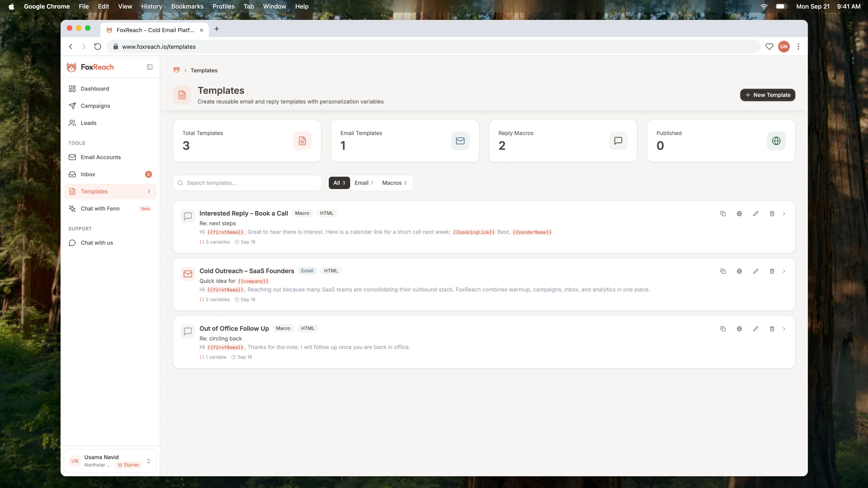
Task: Bookmark this page with the heart icon
Action: [769, 46]
